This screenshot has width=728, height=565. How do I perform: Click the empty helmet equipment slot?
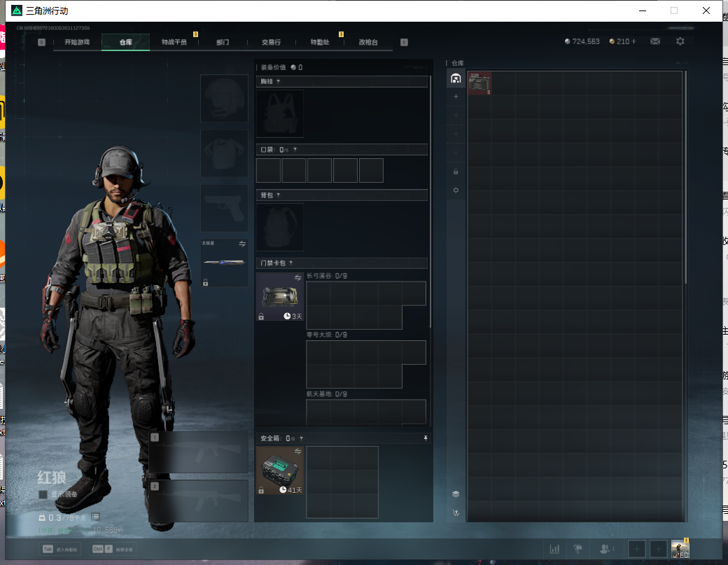point(224,99)
